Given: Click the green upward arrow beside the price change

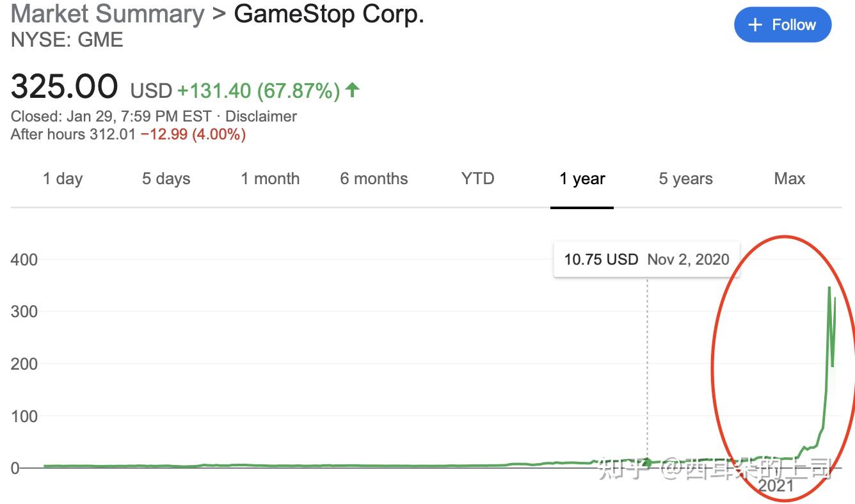Looking at the screenshot, I should point(351,91).
